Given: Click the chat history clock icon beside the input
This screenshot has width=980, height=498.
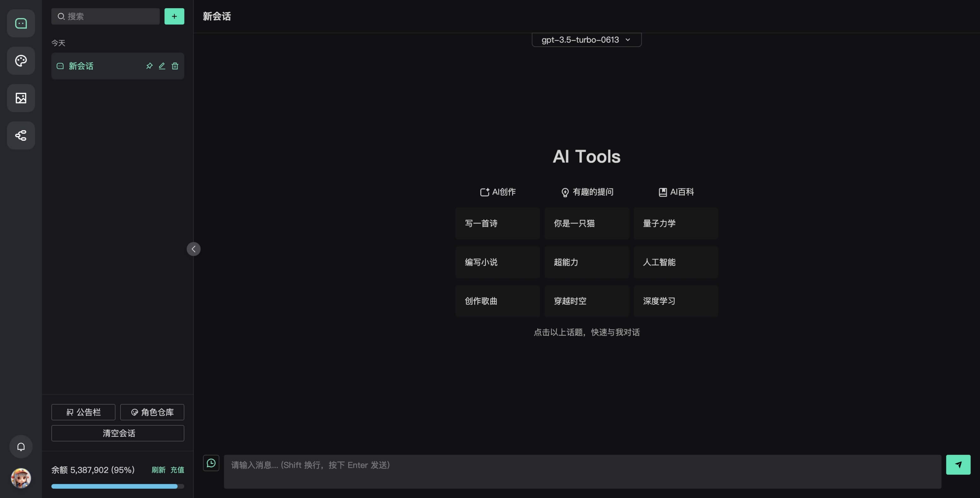Looking at the screenshot, I should point(211,463).
